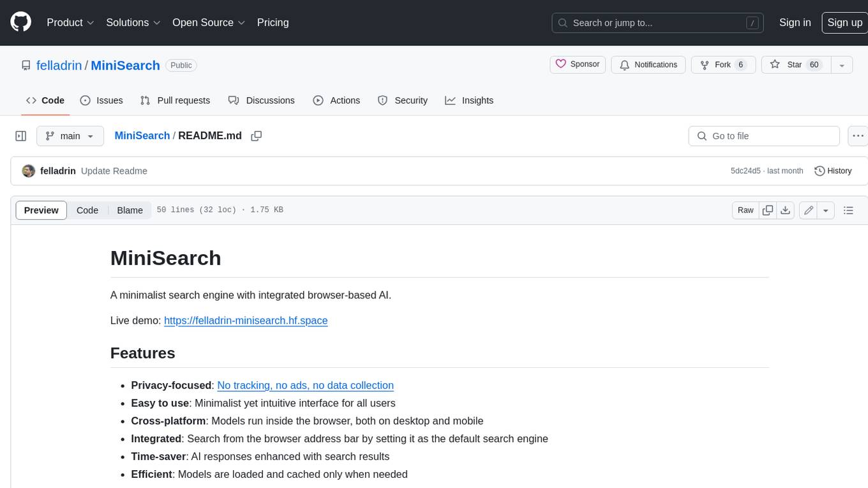Download the raw README file
Image resolution: width=868 pixels, height=488 pixels.
click(786, 210)
